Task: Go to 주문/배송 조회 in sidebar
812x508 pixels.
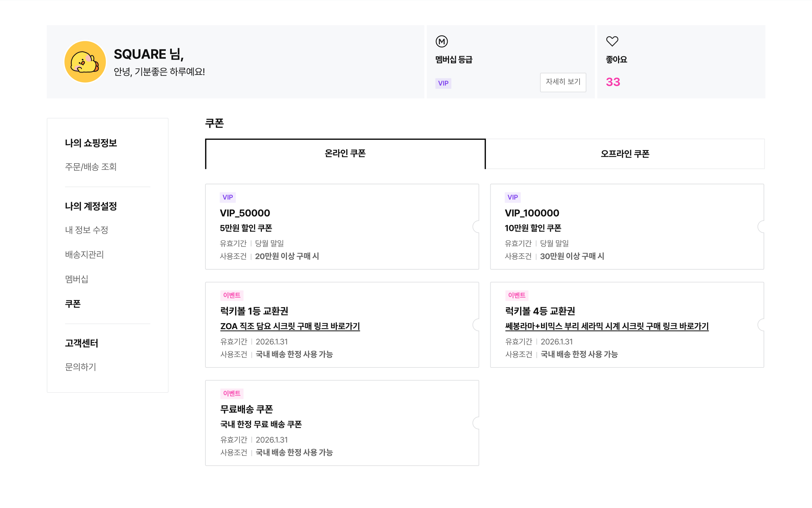Action: coord(91,167)
